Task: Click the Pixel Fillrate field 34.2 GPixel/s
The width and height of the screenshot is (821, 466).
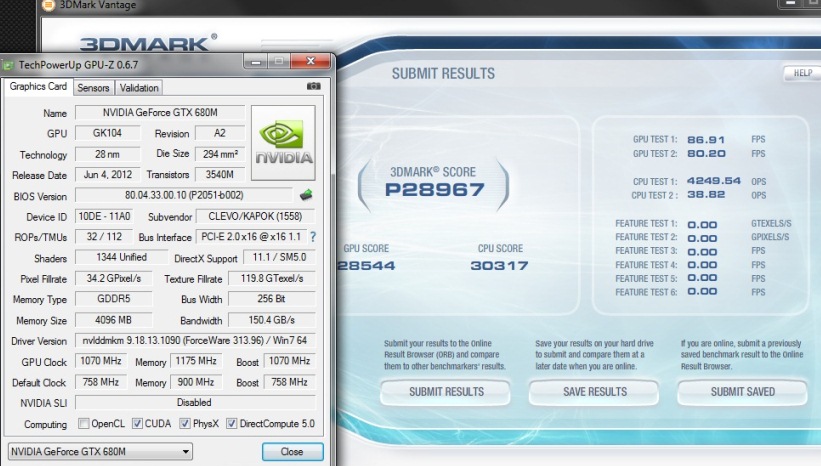Action: pyautogui.click(x=114, y=279)
